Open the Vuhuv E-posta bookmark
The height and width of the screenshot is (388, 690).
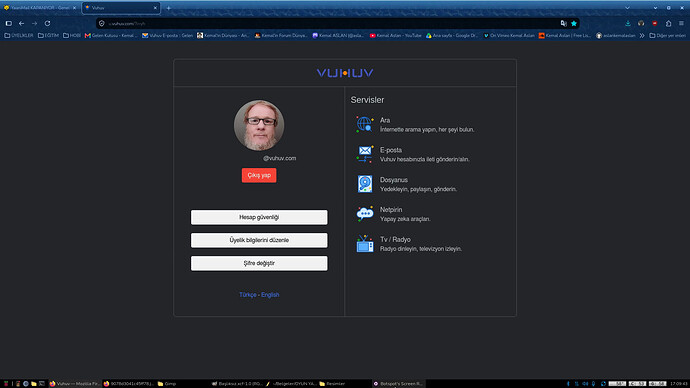tap(167, 36)
